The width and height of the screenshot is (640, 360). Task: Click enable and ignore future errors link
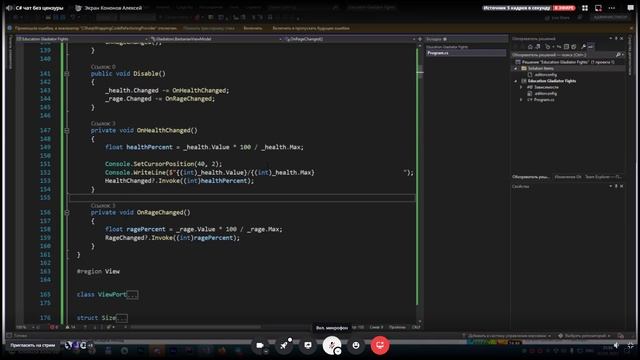coord(311,28)
